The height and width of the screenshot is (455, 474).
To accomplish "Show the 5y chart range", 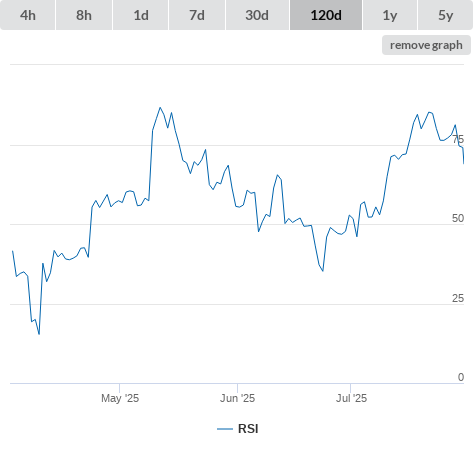I will tap(445, 15).
